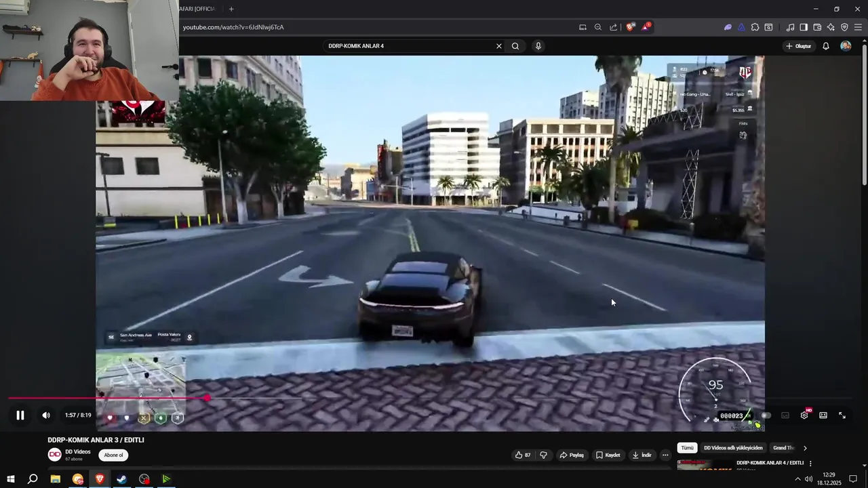The height and width of the screenshot is (488, 868).
Task: Open Steam from the taskbar
Action: [x=122, y=479]
